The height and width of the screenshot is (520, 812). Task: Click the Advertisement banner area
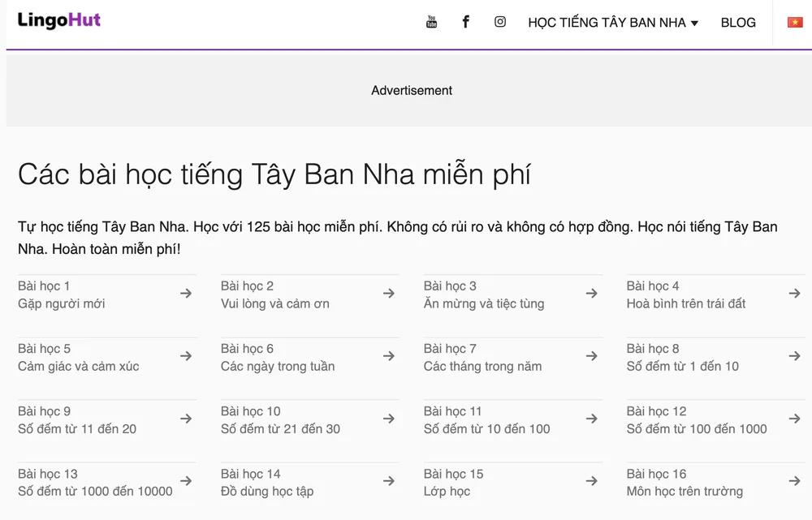411,90
